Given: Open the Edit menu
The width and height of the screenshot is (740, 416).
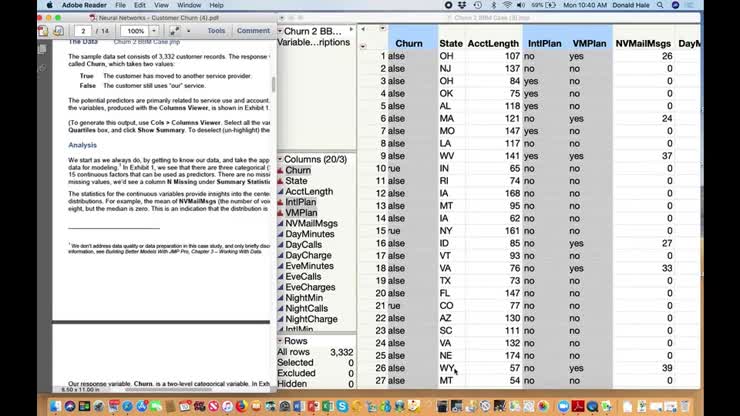Looking at the screenshot, I should [x=140, y=5].
